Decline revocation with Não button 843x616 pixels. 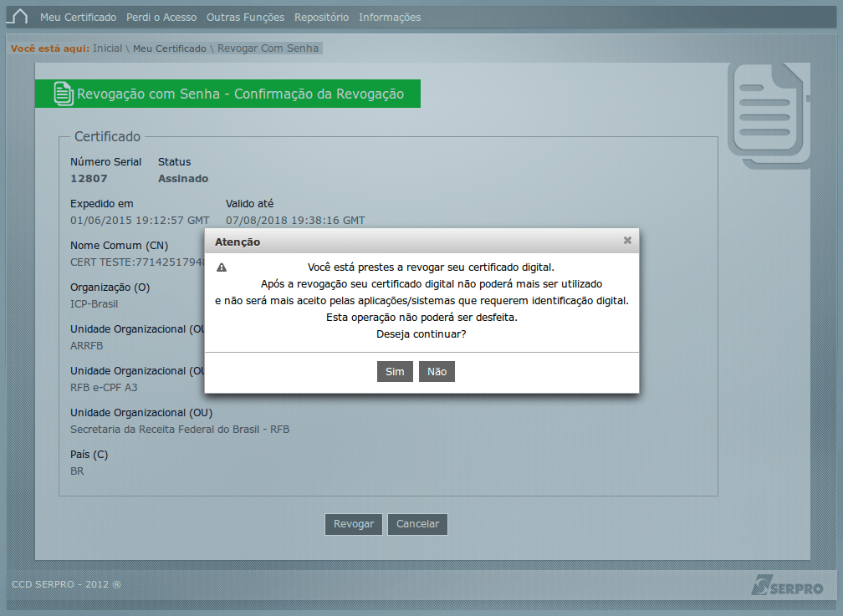pos(437,371)
